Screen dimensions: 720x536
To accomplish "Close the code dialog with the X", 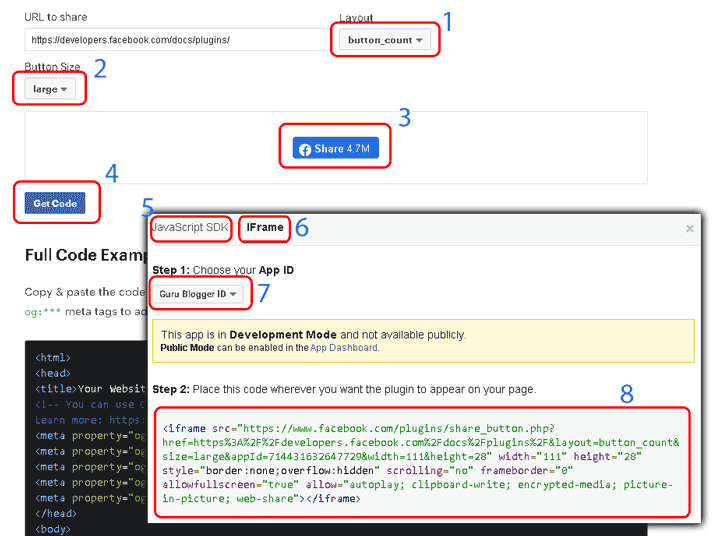I will 689,228.
